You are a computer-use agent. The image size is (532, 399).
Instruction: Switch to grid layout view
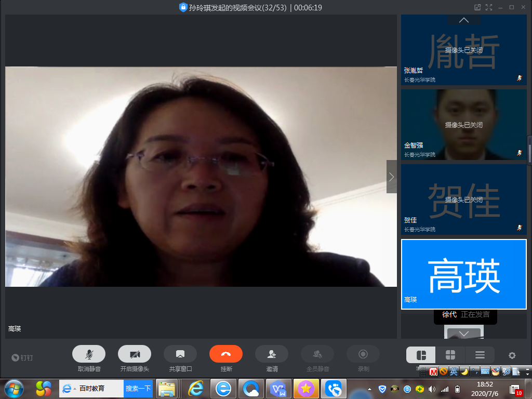click(x=450, y=355)
